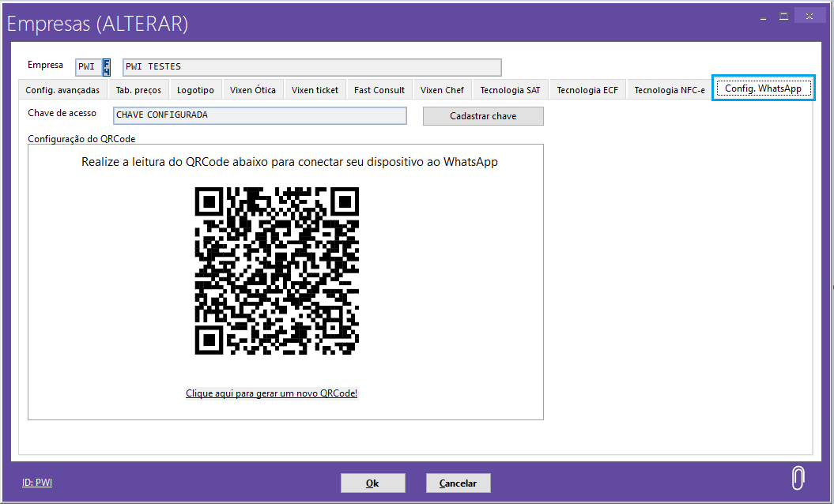Go to the Tecnologia NFC-e tab
Viewport: 834px width, 504px height.
tap(669, 90)
